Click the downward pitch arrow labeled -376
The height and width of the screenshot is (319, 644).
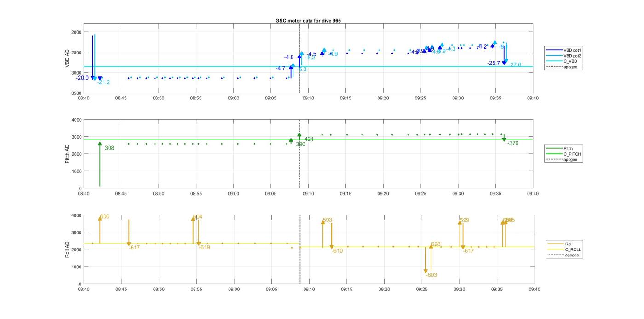(504, 138)
